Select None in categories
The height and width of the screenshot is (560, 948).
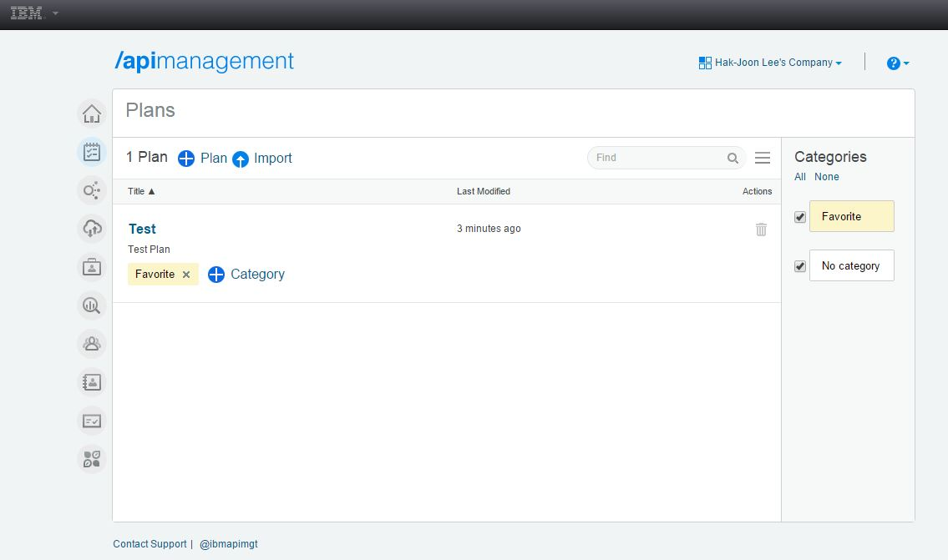[827, 177]
